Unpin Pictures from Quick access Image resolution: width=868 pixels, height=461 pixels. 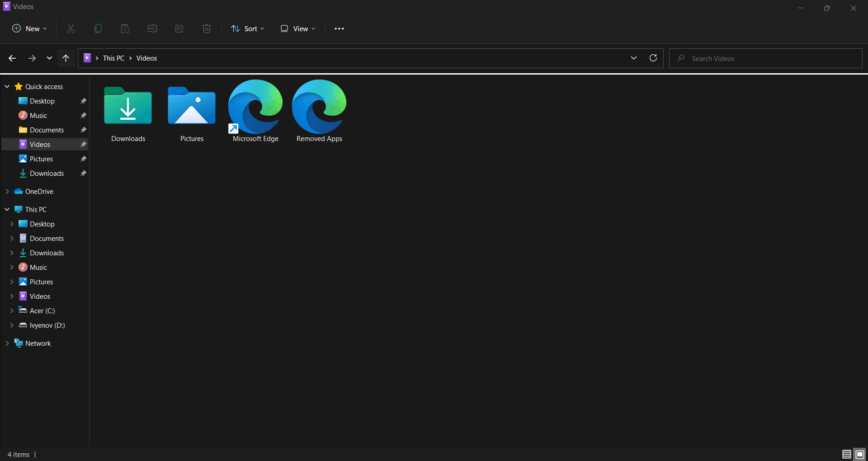(83, 159)
